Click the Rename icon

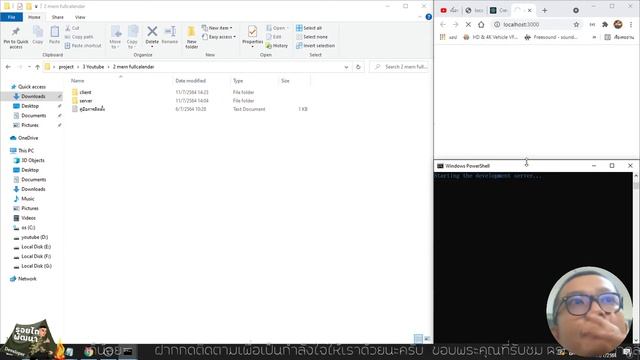point(170,31)
